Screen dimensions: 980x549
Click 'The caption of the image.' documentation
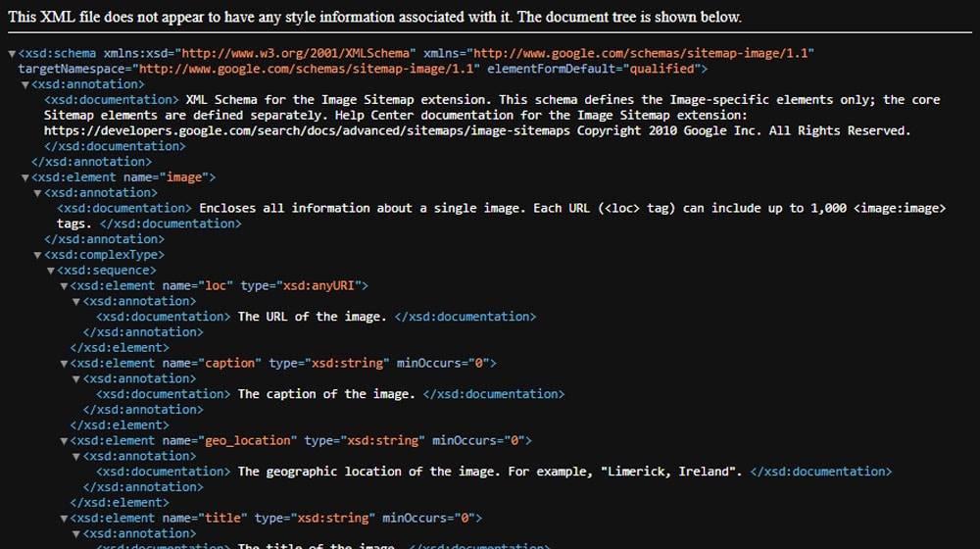[x=326, y=394]
